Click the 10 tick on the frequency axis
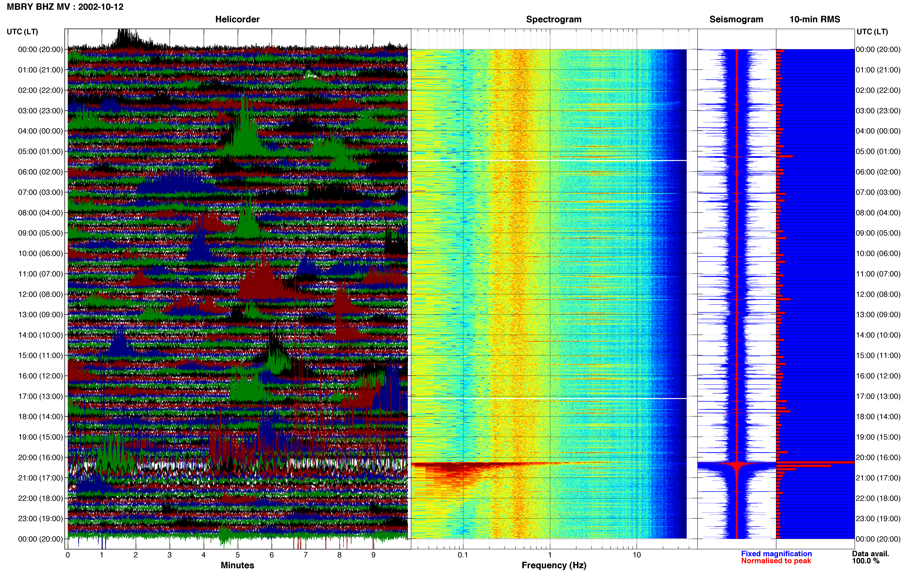 pyautogui.click(x=637, y=555)
